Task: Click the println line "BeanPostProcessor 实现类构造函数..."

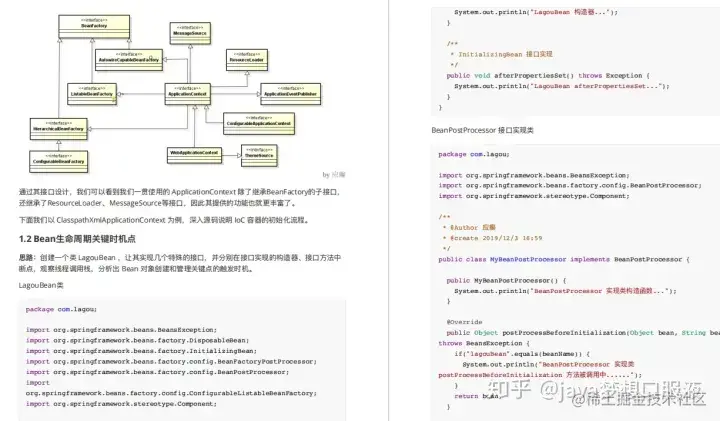Action: pyautogui.click(x=565, y=291)
